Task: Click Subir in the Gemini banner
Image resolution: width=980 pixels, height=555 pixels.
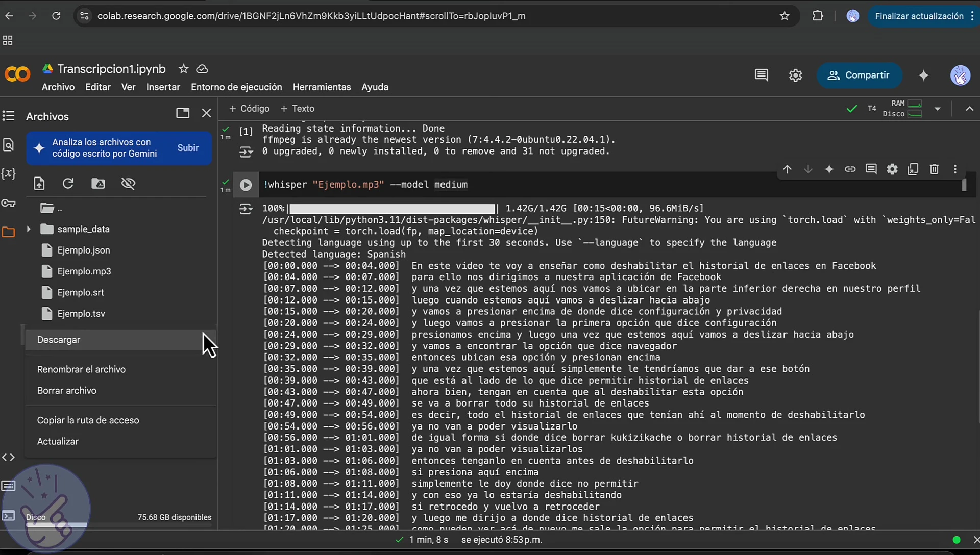Action: click(188, 148)
